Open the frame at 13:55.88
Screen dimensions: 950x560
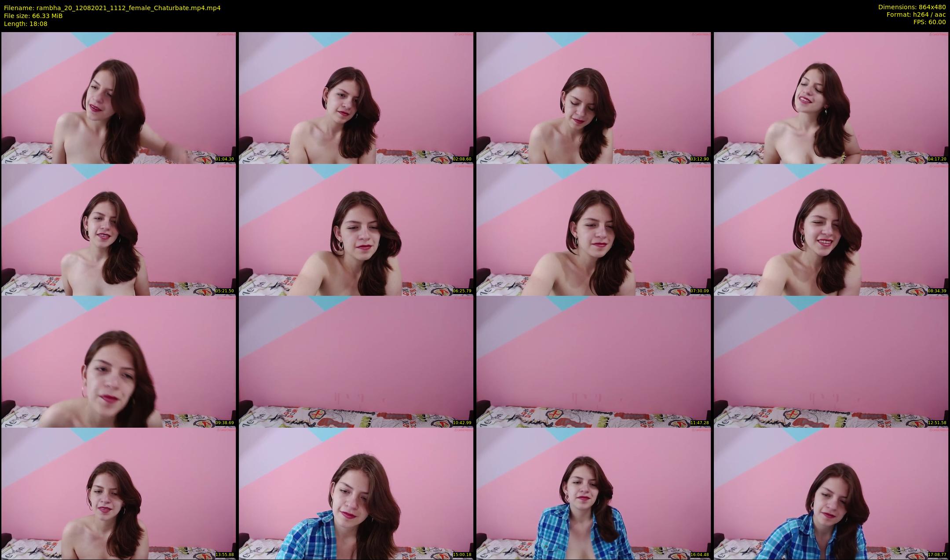coord(119,493)
